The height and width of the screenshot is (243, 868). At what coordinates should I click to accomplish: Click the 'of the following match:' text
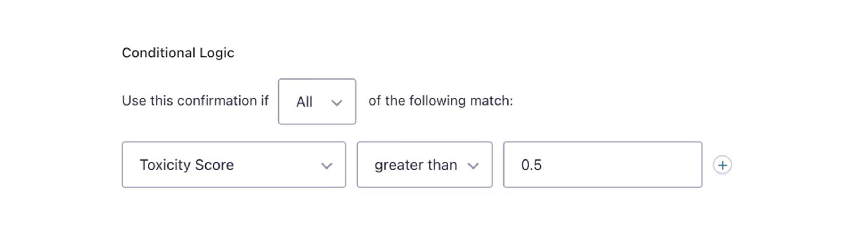[441, 101]
